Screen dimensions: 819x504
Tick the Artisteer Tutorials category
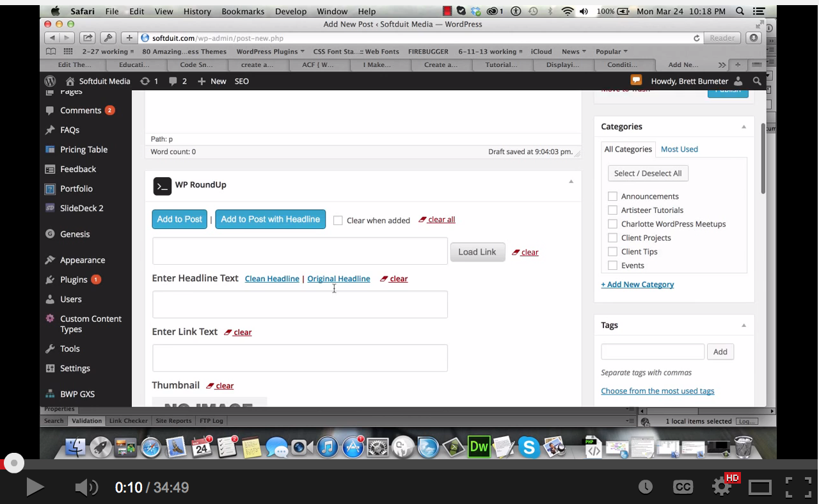tap(612, 210)
